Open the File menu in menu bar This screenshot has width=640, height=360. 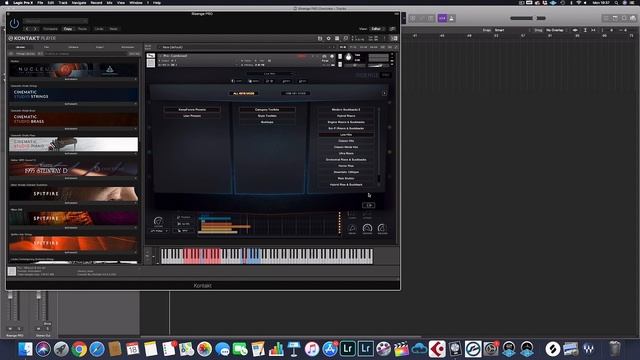click(40, 2)
